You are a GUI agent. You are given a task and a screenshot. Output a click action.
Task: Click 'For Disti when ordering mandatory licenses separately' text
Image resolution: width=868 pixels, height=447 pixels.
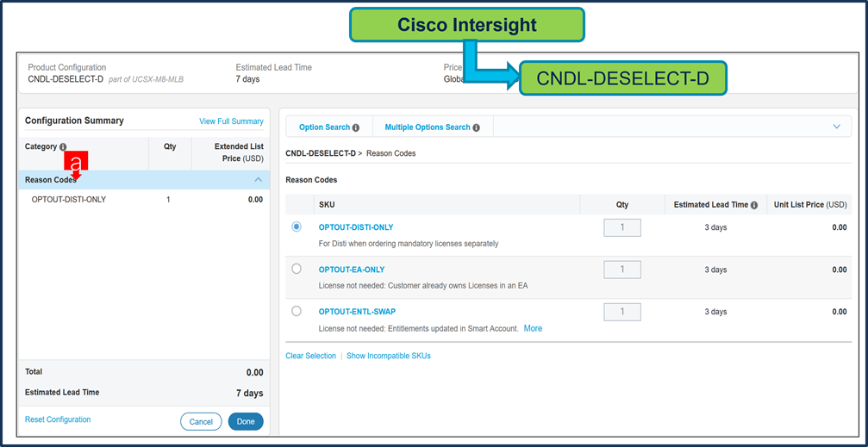(409, 244)
